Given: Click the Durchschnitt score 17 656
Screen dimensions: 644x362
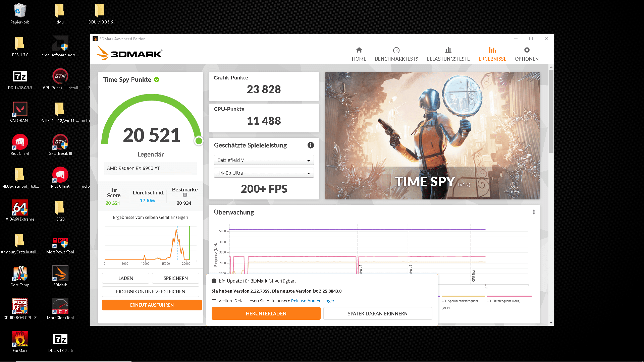Looking at the screenshot, I should click(x=147, y=200).
